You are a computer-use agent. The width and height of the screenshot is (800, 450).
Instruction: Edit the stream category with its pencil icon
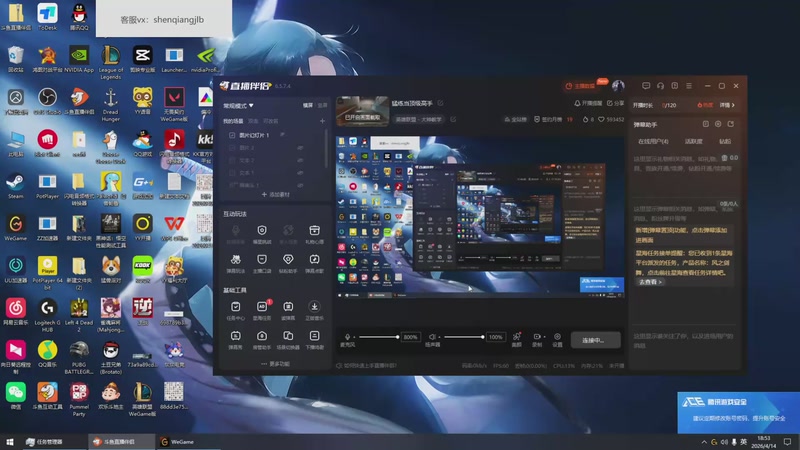point(453,119)
